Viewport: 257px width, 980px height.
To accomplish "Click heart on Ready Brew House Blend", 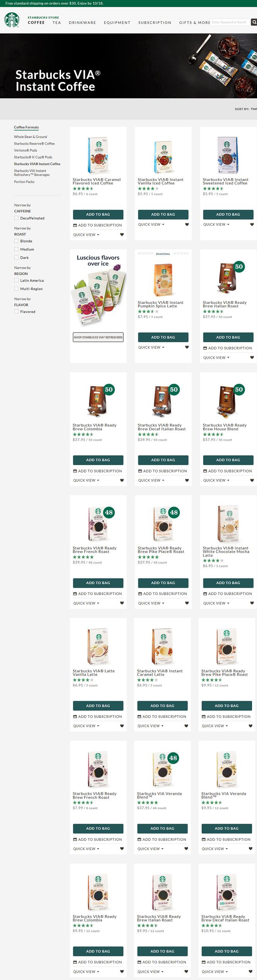I will 252,481.
